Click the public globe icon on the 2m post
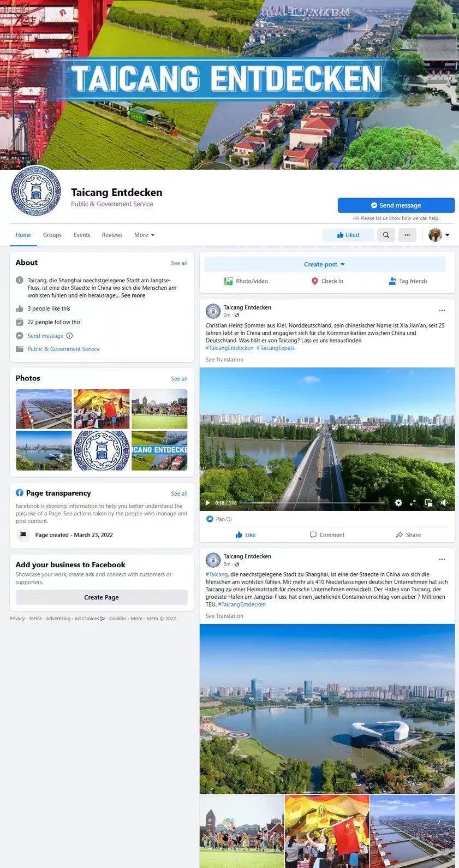This screenshot has height=868, width=459. (x=236, y=315)
